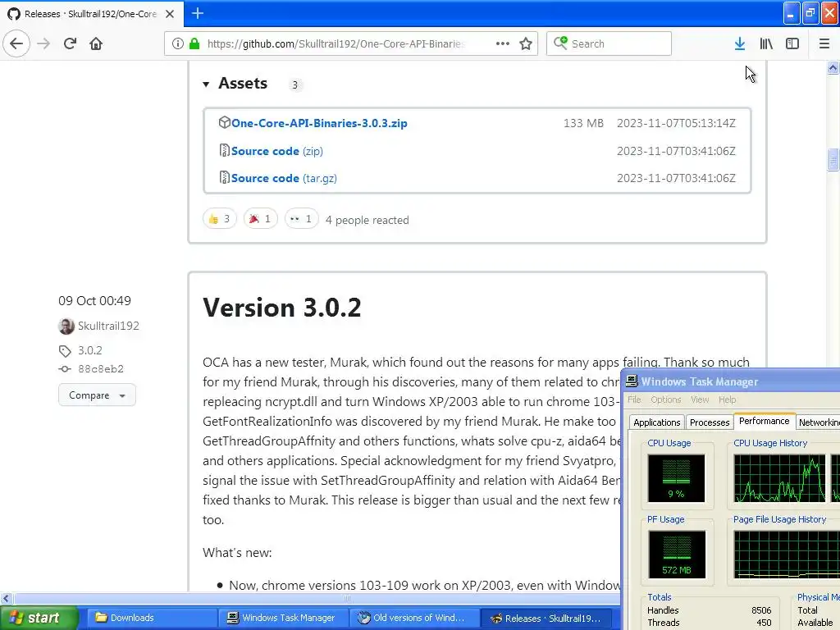Toggle the thumbs up reaction

pos(220,218)
